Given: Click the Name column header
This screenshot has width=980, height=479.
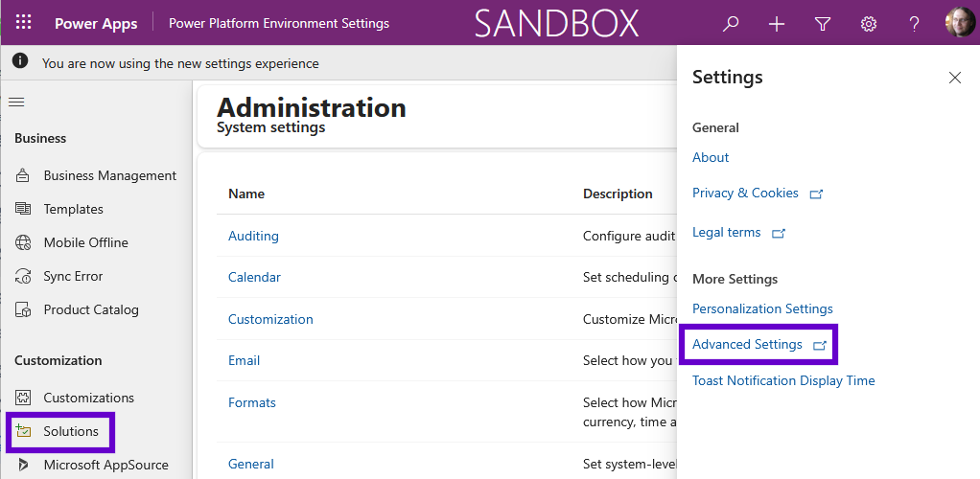Looking at the screenshot, I should (x=246, y=194).
